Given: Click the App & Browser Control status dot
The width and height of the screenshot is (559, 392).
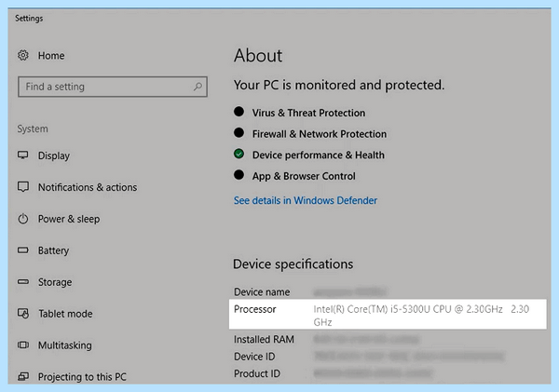Looking at the screenshot, I should (x=239, y=175).
